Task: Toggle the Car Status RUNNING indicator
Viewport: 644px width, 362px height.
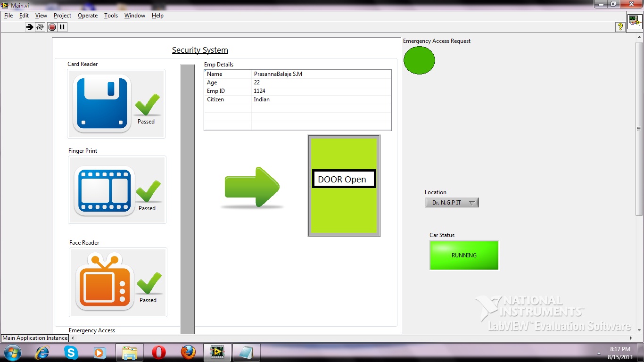Action: pyautogui.click(x=464, y=255)
